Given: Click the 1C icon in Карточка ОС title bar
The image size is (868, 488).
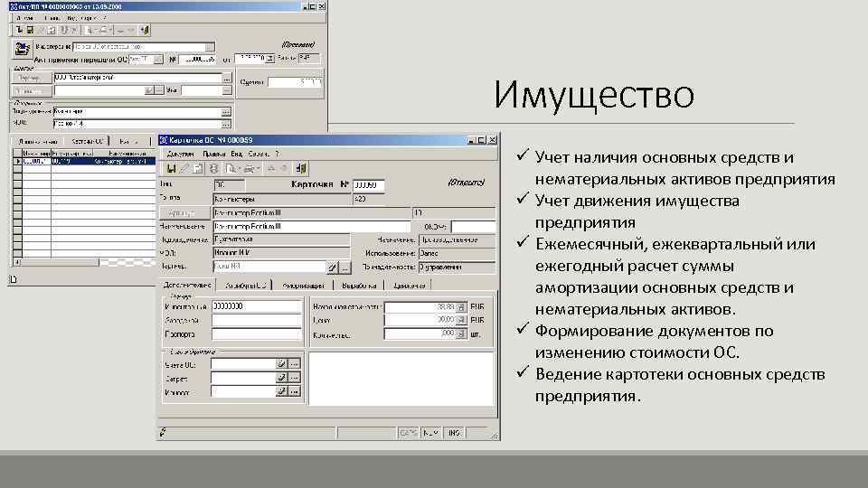Looking at the screenshot, I should point(164,141).
